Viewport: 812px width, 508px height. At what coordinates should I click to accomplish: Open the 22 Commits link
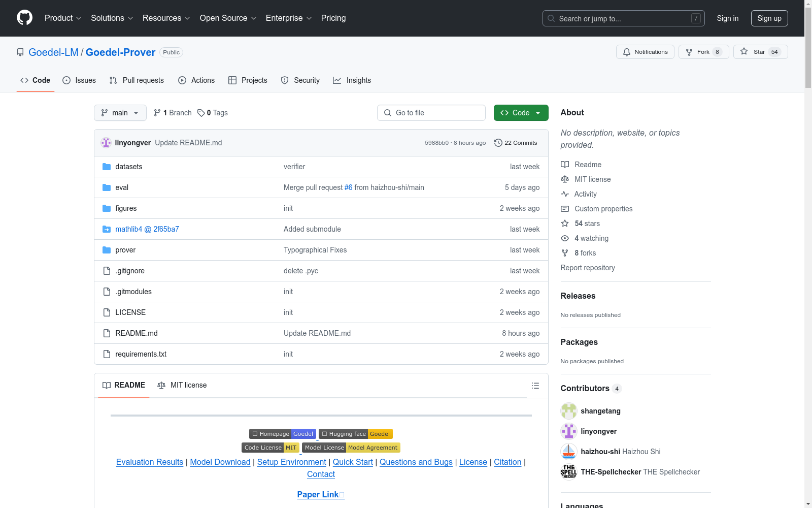point(516,143)
